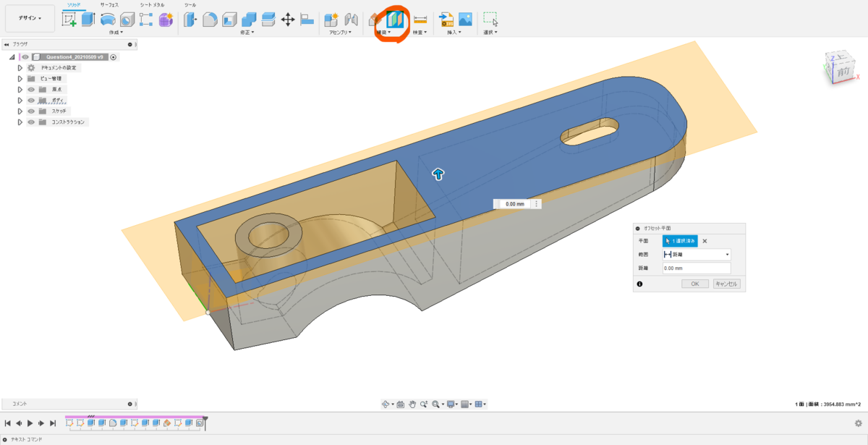Open the 検査 menu dropdown
Image resolution: width=868 pixels, height=445 pixels.
(x=420, y=33)
